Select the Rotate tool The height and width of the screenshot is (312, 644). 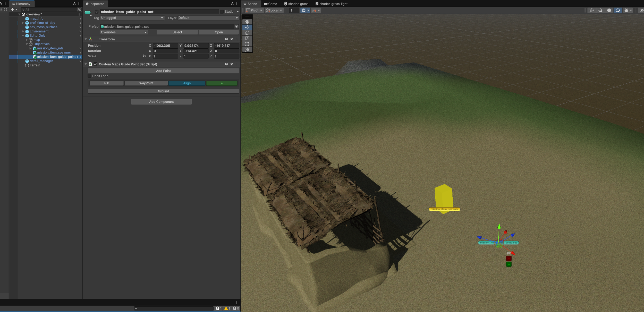[x=247, y=33]
